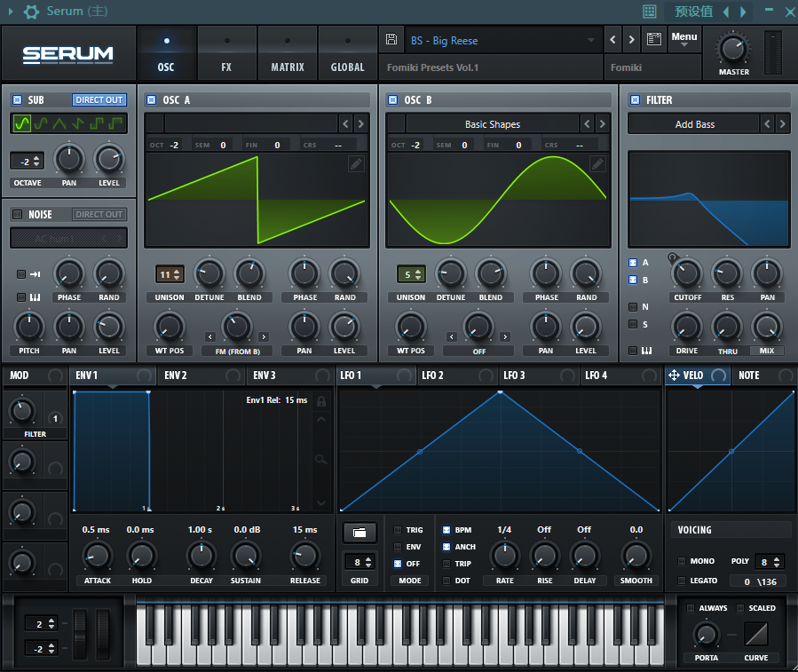
Task: Open the OSC A wavetable pencil editor
Action: click(x=356, y=164)
